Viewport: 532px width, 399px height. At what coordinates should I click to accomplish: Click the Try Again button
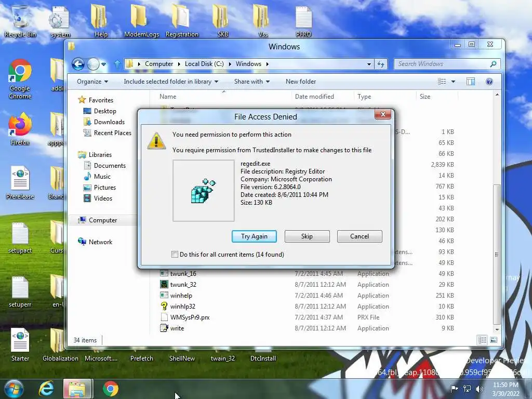254,236
